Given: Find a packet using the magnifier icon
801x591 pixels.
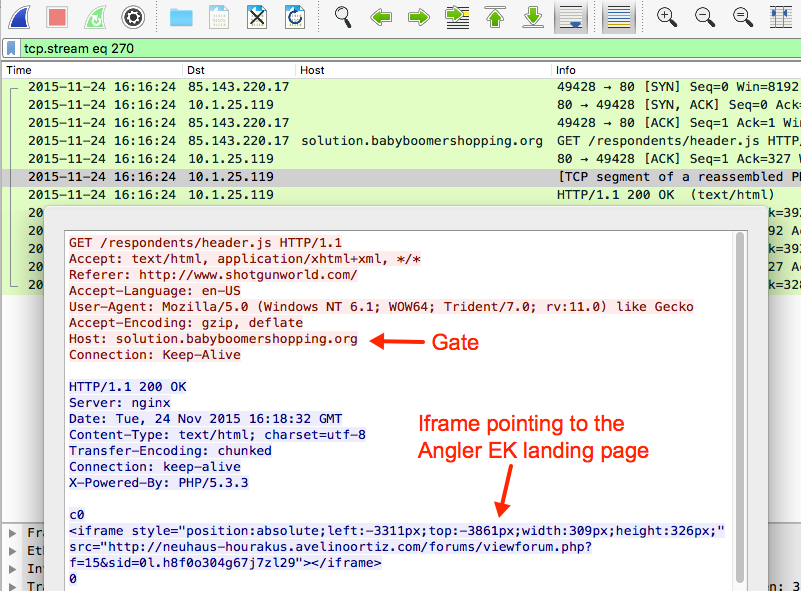Looking at the screenshot, I should 343,17.
